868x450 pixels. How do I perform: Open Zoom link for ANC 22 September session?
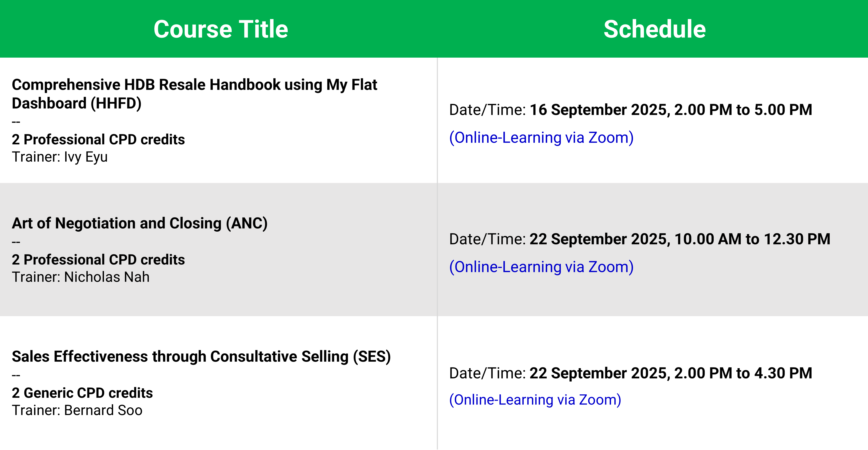click(x=542, y=267)
